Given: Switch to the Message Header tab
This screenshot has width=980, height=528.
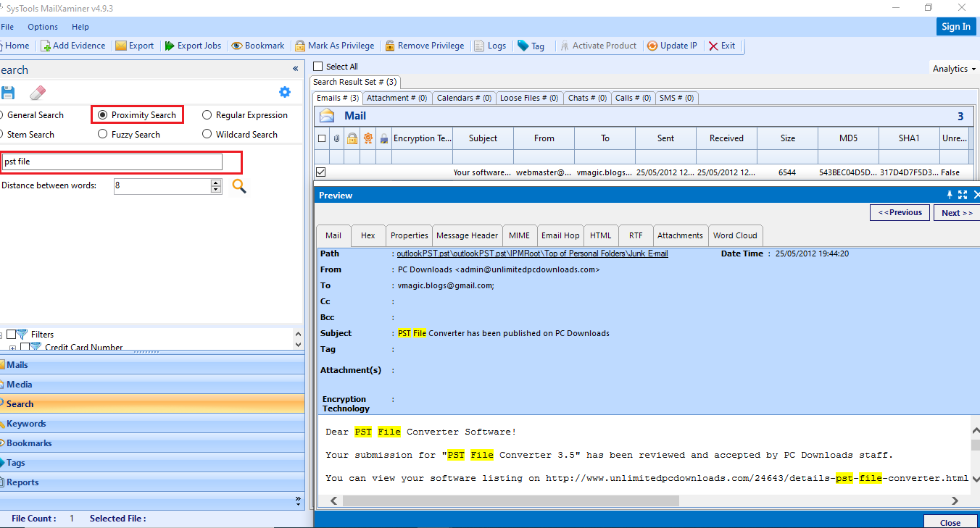Looking at the screenshot, I should point(467,235).
